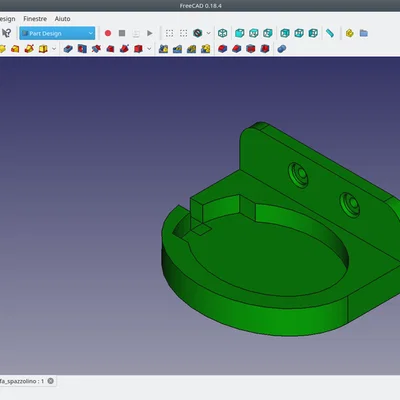Open the Part Design workbench selector

57,33
